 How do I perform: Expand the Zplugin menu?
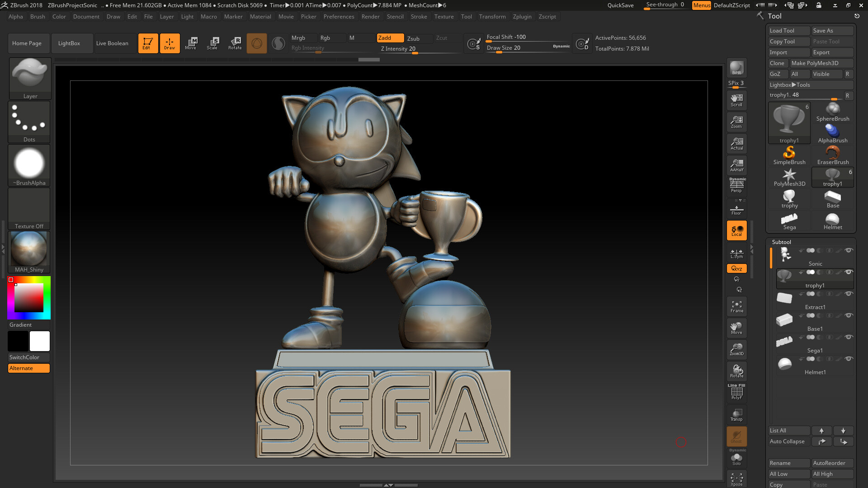tap(521, 16)
